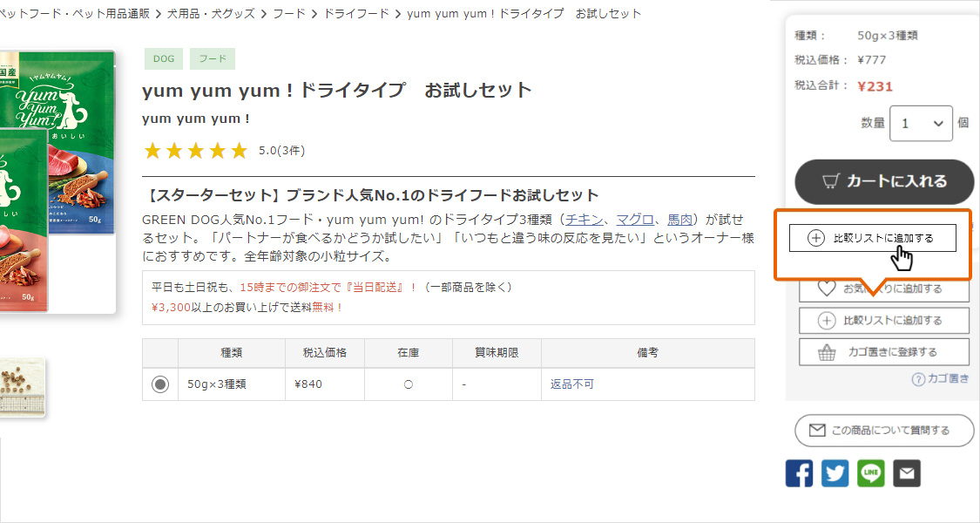
Task: Click the 税込合計 ¥231 value
Action: tap(875, 87)
